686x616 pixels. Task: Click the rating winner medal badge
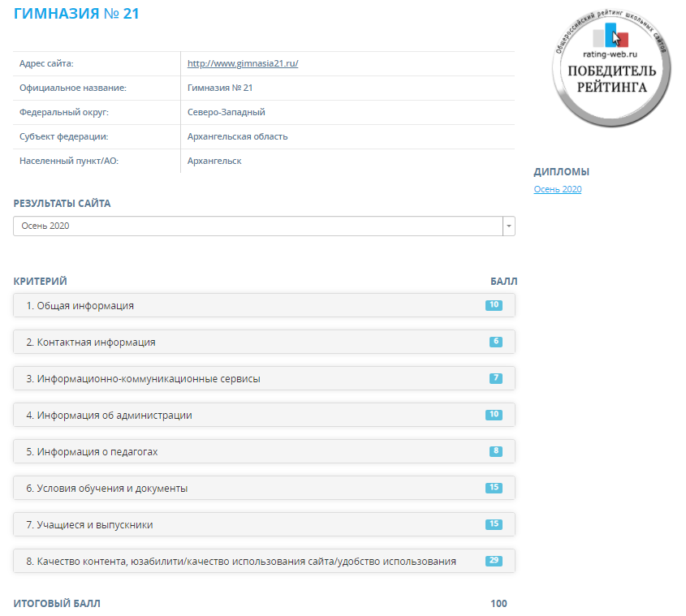click(613, 67)
